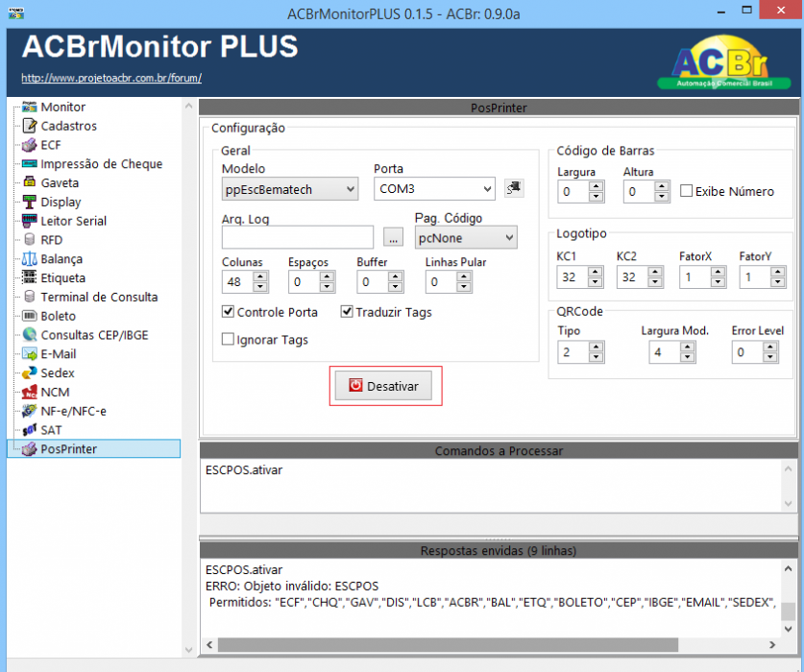Decrease the KC2 logotipo value
The width and height of the screenshot is (804, 672).
(655, 282)
